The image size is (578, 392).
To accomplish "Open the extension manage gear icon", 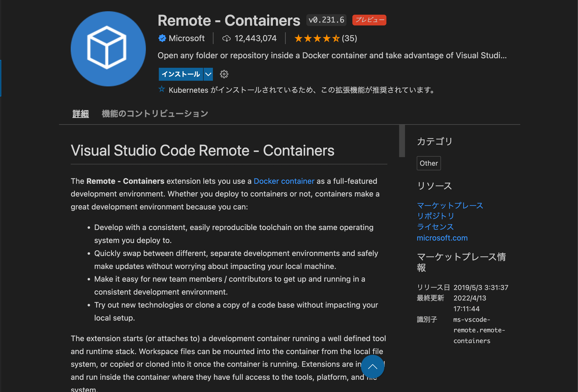I will pyautogui.click(x=224, y=74).
